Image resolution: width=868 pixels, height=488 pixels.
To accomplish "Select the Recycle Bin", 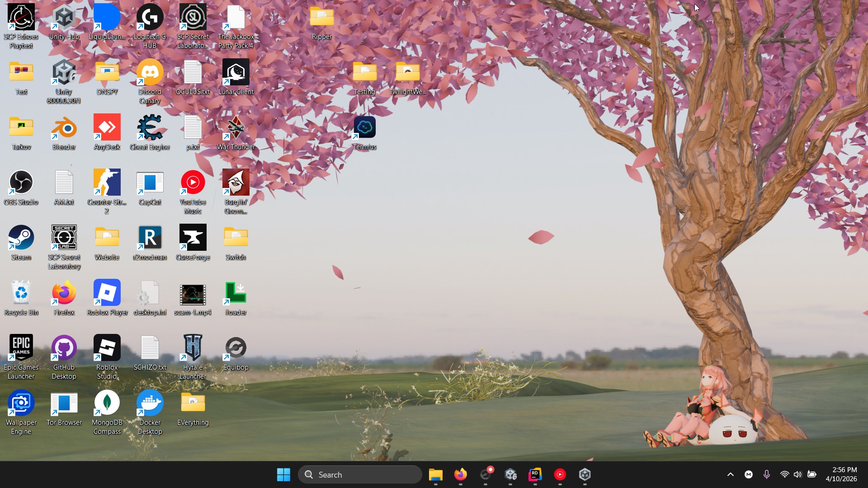I will click(x=21, y=298).
